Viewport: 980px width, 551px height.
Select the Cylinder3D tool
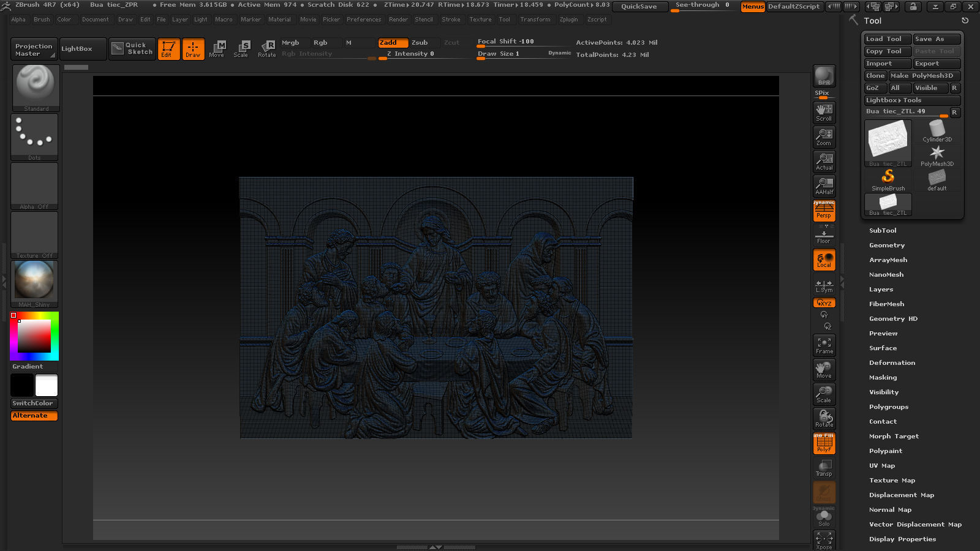tap(937, 131)
